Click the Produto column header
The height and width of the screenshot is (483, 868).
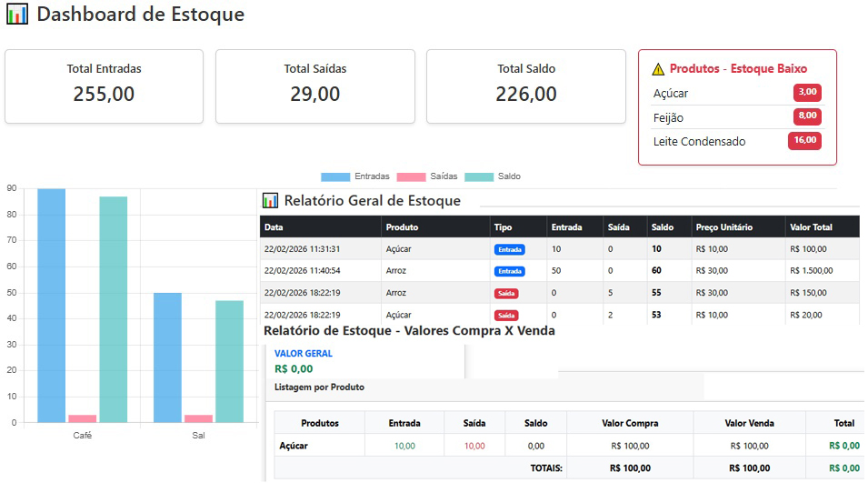pyautogui.click(x=402, y=227)
